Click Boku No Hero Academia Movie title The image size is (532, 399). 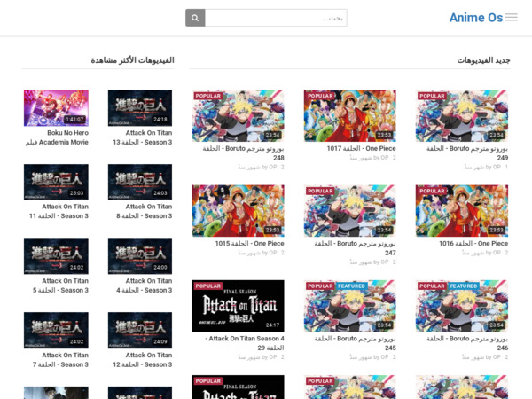click(57, 137)
